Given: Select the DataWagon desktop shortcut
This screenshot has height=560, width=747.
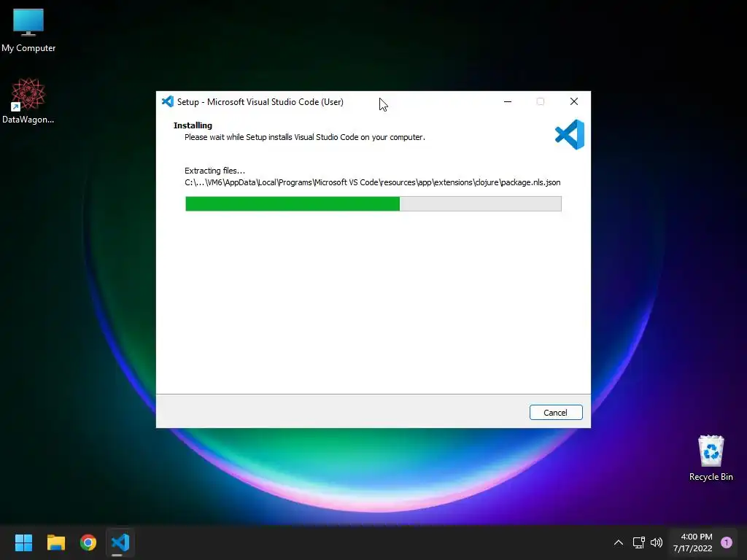Looking at the screenshot, I should [x=28, y=101].
